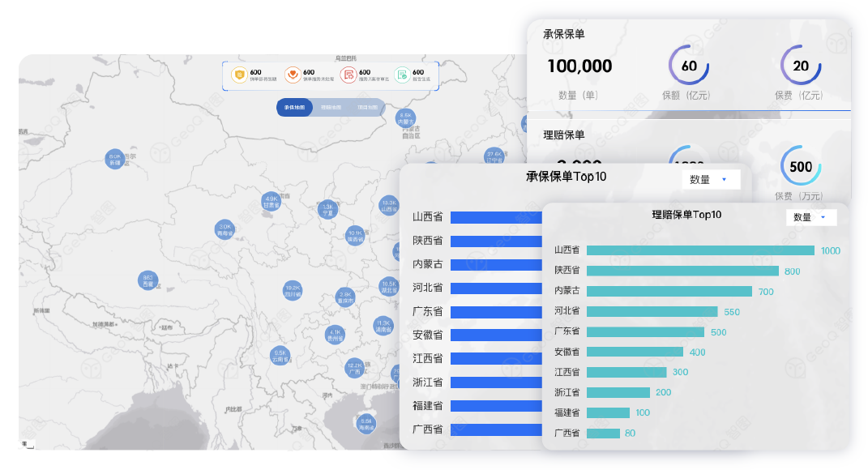Click the yellow shield policy icon
This screenshot has height=470, width=868.
click(x=239, y=75)
